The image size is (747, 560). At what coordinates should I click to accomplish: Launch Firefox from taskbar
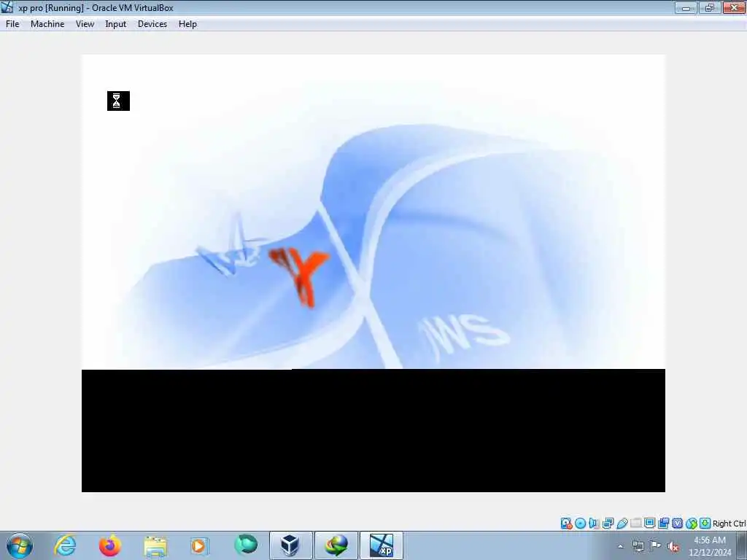[x=110, y=545]
